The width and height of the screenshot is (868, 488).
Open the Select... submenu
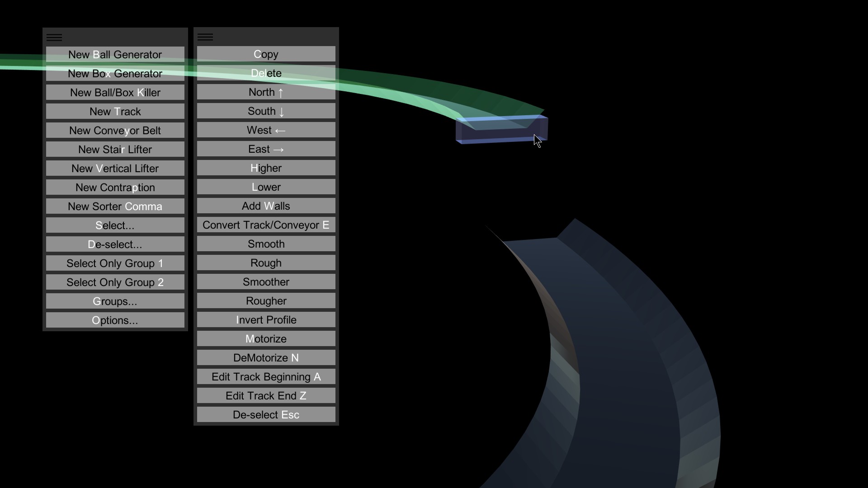coord(115,225)
